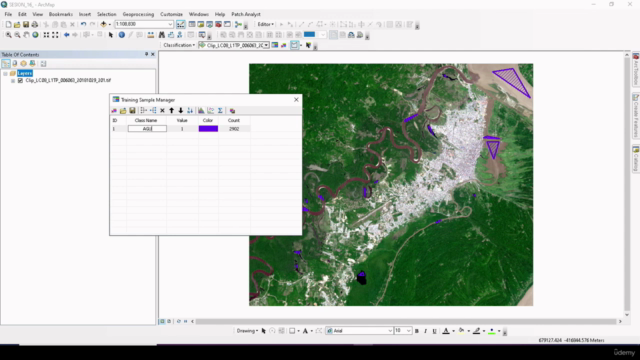
Task: Click the fill color bucket tool
Action: pos(461,331)
